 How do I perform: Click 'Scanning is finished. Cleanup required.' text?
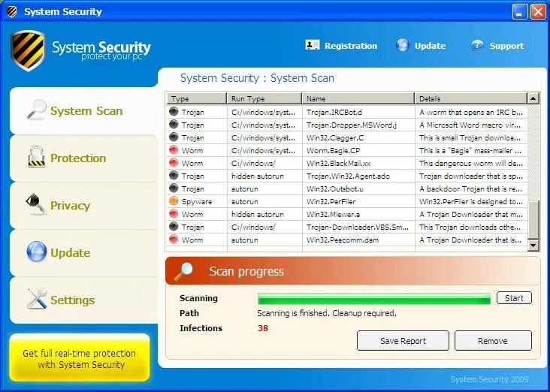point(327,313)
